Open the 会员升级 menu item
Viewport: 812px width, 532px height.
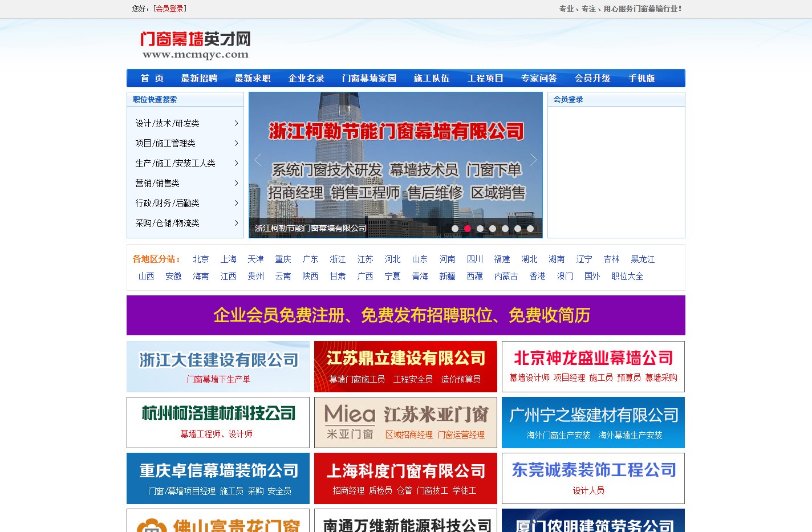[x=592, y=78]
